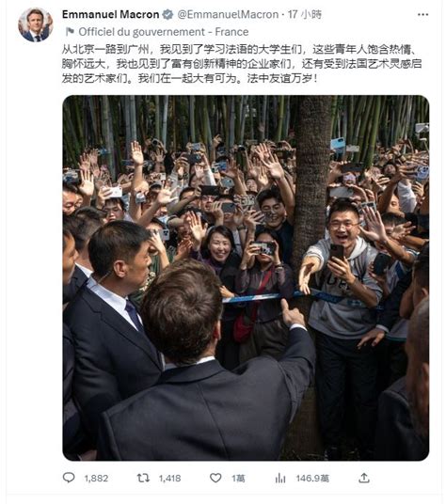Click the Officiel du gouvernement - France label
The height and width of the screenshot is (504, 446).
pyautogui.click(x=164, y=32)
